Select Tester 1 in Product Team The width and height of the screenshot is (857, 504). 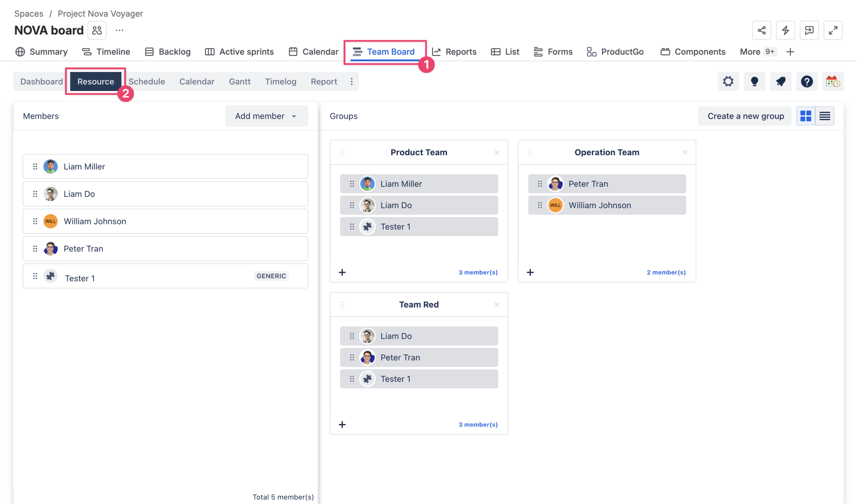coord(419,227)
